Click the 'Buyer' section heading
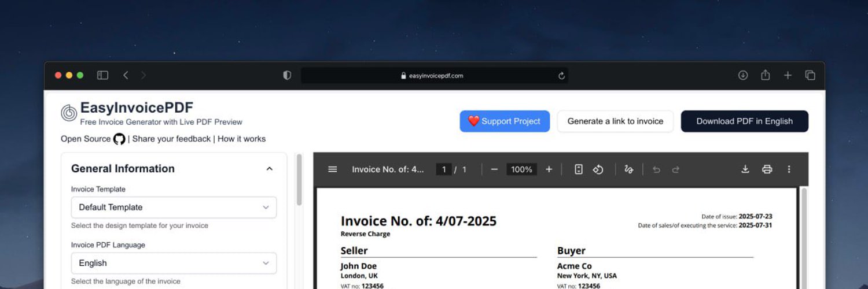The width and height of the screenshot is (868, 289). click(571, 251)
